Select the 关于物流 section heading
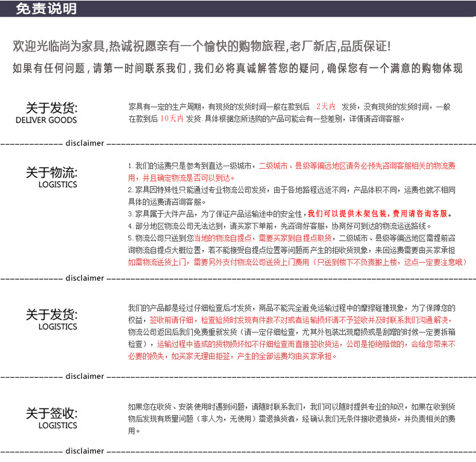The height and width of the screenshot is (462, 476). coord(51,172)
